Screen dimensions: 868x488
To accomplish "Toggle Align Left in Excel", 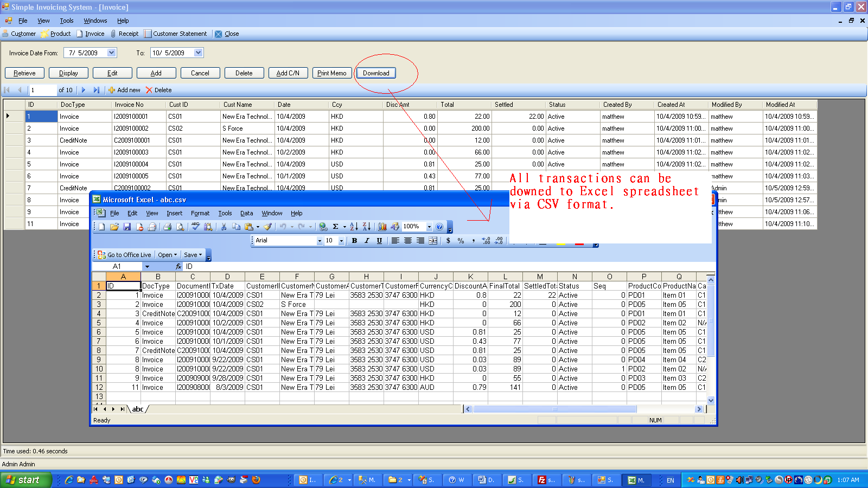I will (x=395, y=241).
